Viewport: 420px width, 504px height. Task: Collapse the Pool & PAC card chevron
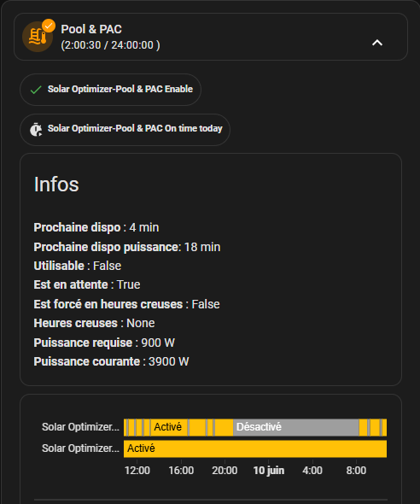377,43
